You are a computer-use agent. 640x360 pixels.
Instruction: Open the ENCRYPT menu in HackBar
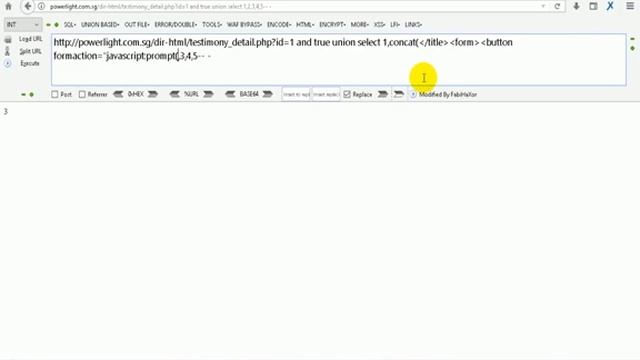(x=332, y=24)
